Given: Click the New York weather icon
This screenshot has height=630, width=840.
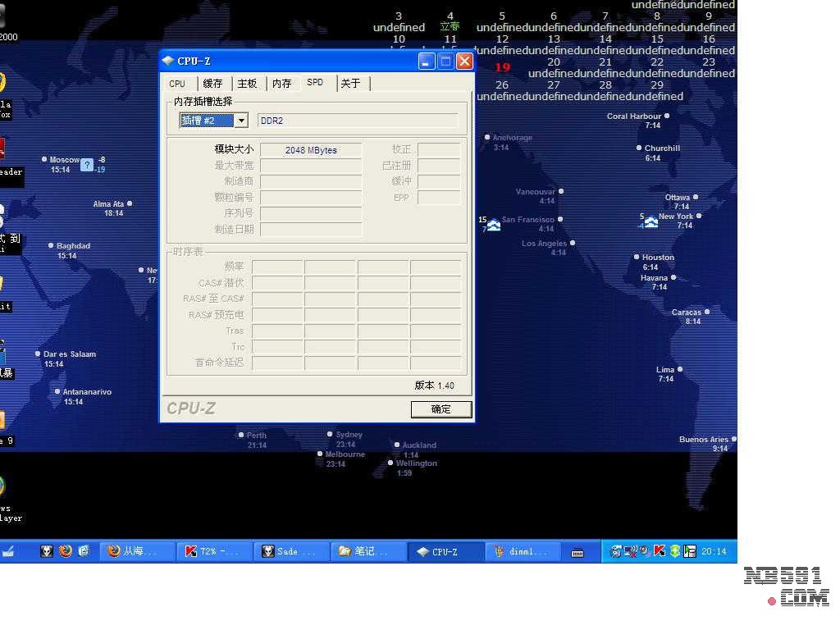Looking at the screenshot, I should point(651,221).
